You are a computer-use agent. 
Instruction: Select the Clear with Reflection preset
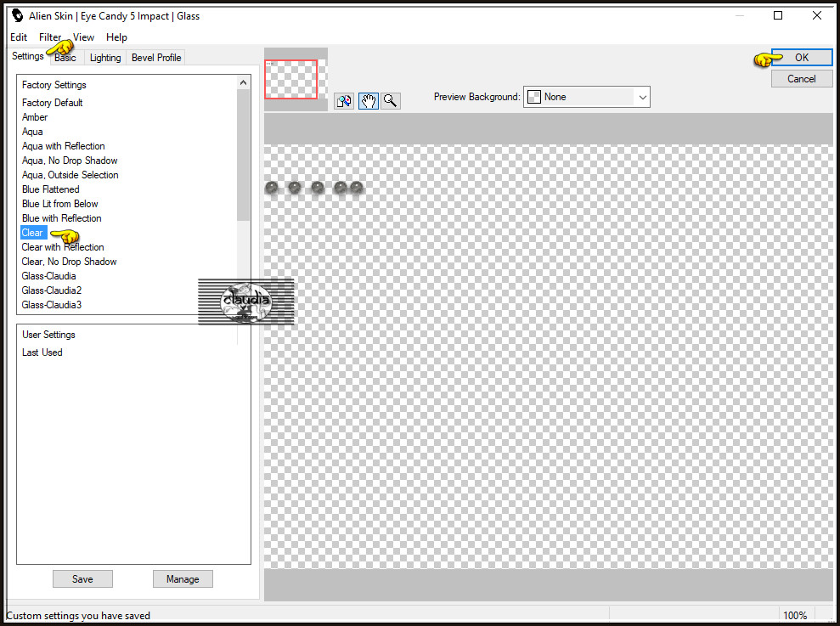63,247
